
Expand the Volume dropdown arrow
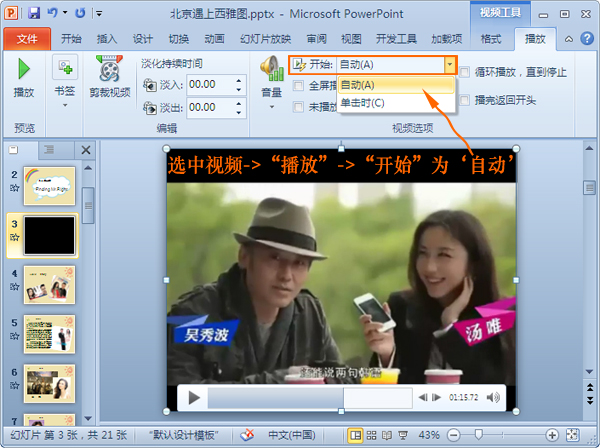[x=272, y=107]
